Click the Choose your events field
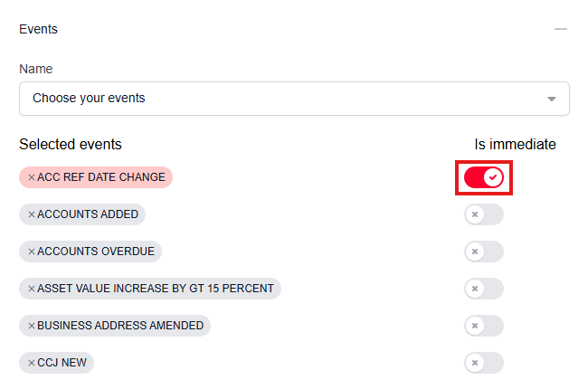The width and height of the screenshot is (588, 380). 271,99
